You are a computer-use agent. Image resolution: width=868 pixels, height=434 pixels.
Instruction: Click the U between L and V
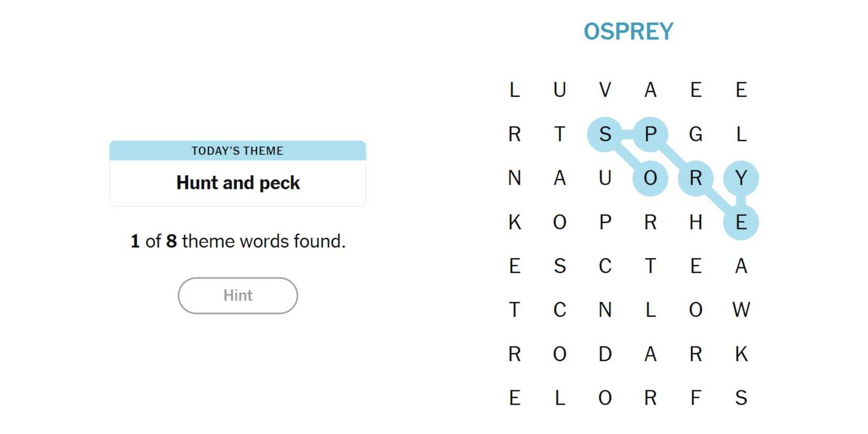(560, 90)
